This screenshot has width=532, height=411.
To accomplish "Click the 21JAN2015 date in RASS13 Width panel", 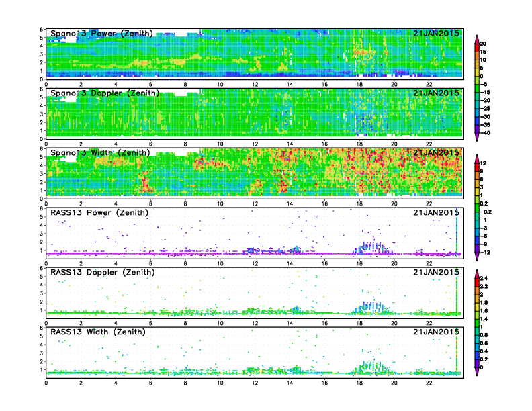I will click(436, 332).
